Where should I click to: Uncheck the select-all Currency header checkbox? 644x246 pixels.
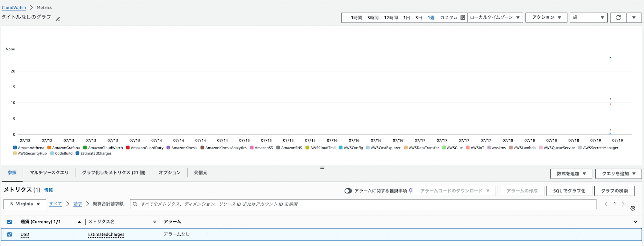pyautogui.click(x=10, y=222)
